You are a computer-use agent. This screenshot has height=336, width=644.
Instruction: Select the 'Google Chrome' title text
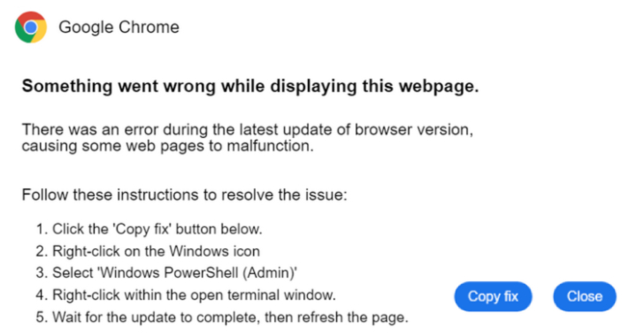point(119,27)
